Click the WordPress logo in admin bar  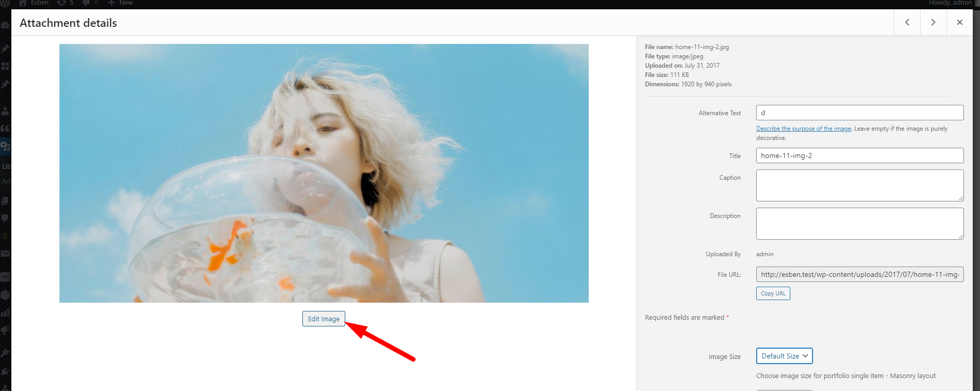5,3
